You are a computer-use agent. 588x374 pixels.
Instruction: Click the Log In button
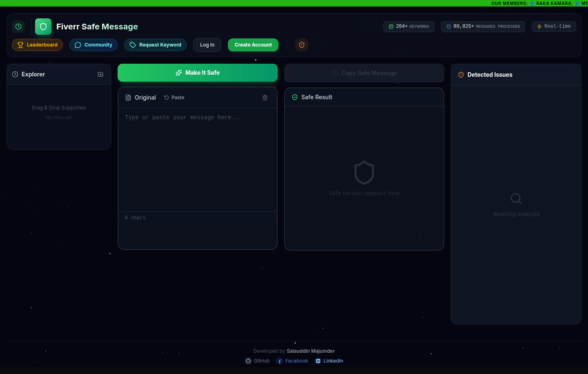click(x=207, y=45)
